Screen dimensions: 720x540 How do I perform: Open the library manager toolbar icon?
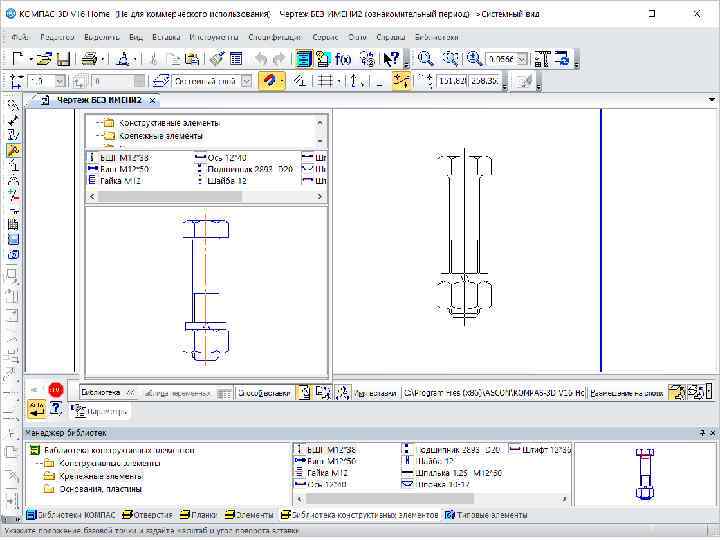(x=304, y=59)
